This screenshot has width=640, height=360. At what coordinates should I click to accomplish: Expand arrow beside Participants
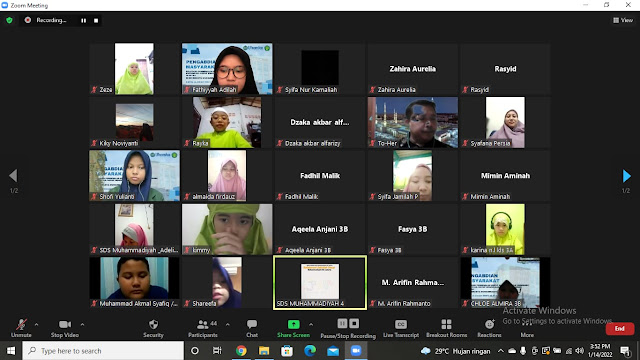click(228, 324)
